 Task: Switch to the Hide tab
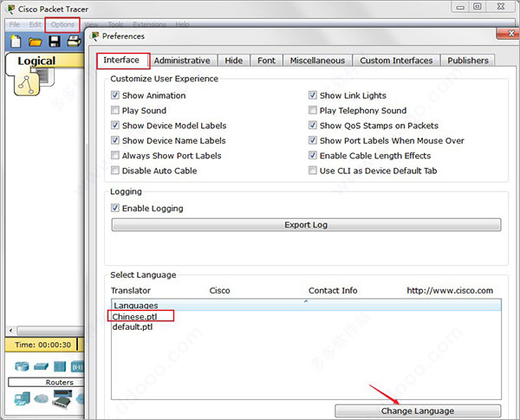[x=233, y=61]
